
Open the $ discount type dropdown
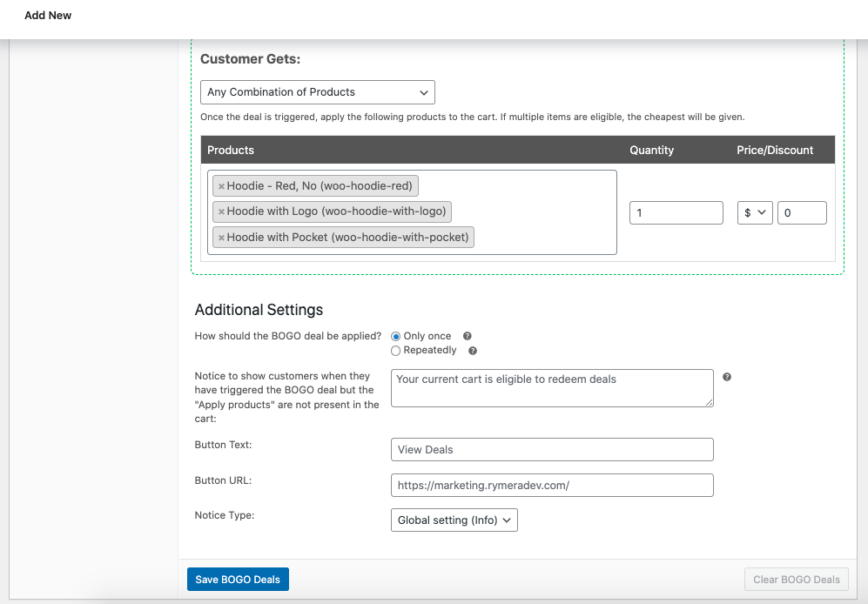pyautogui.click(x=755, y=212)
